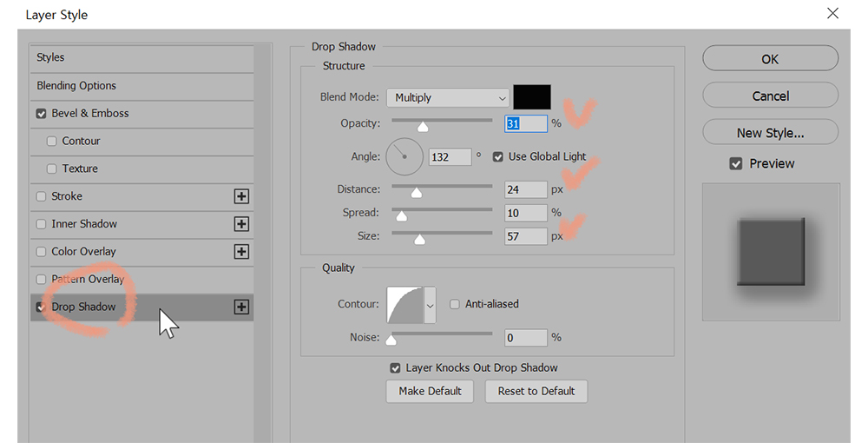The image size is (868, 443).
Task: Toggle Layer Knocks Out Drop Shadow checkbox
Action: (395, 368)
